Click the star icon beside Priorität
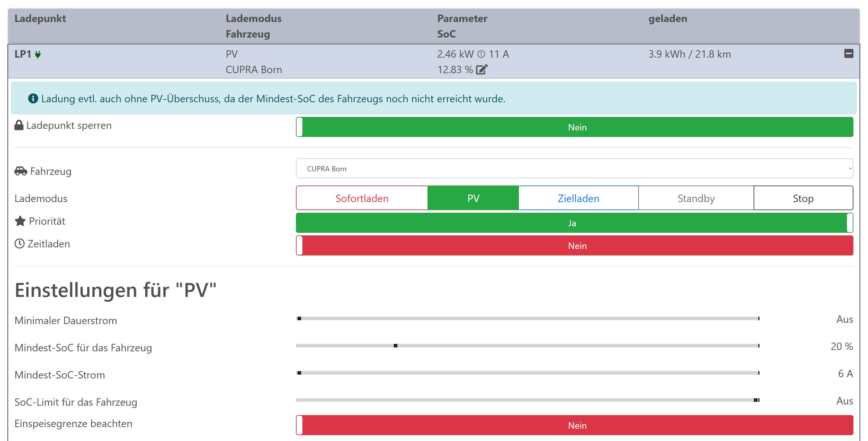The image size is (868, 441). coord(20,221)
